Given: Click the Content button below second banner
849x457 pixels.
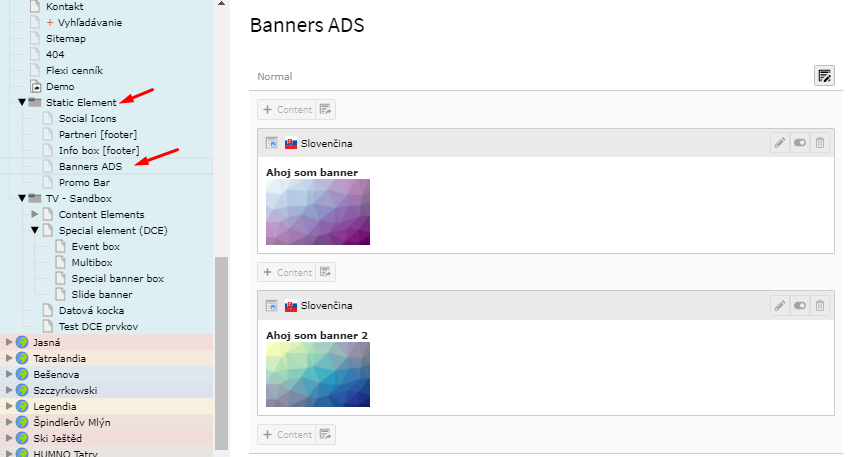Looking at the screenshot, I should coord(287,434).
